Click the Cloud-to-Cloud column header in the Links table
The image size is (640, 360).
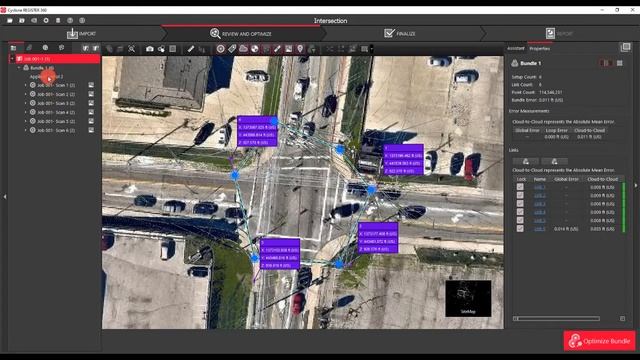602,179
